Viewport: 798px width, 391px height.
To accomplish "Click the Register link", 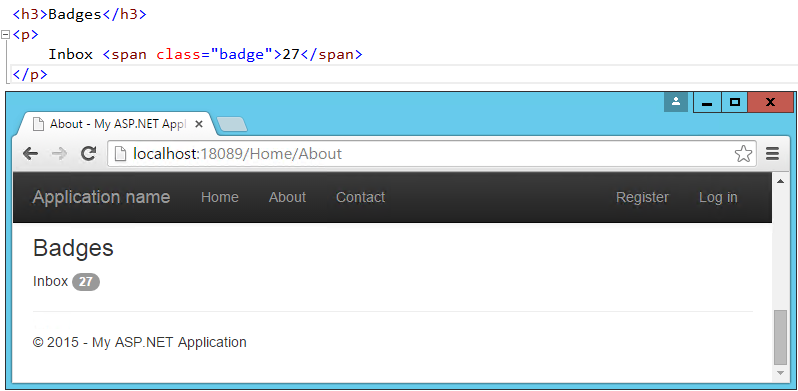I will (642, 197).
